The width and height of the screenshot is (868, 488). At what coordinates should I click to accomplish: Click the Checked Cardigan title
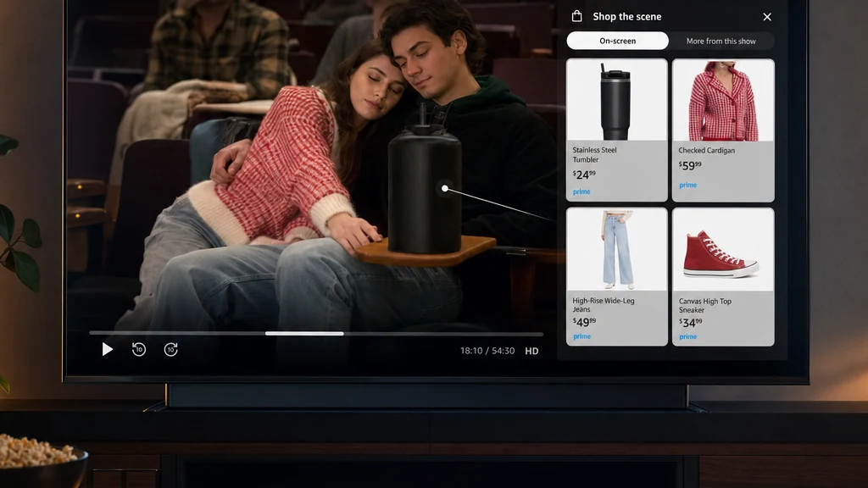click(706, 151)
